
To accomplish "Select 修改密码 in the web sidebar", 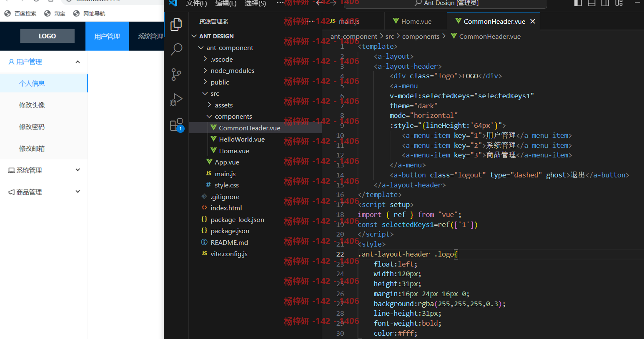I will point(44,127).
